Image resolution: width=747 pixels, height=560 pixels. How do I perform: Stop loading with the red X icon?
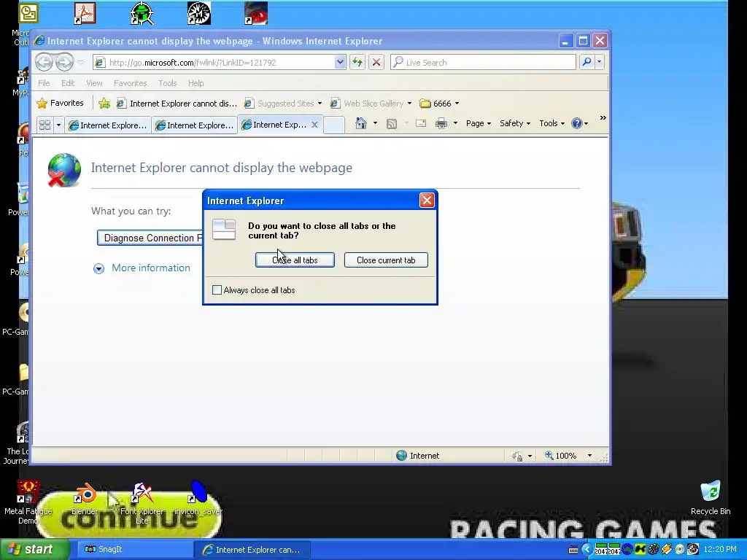(376, 62)
